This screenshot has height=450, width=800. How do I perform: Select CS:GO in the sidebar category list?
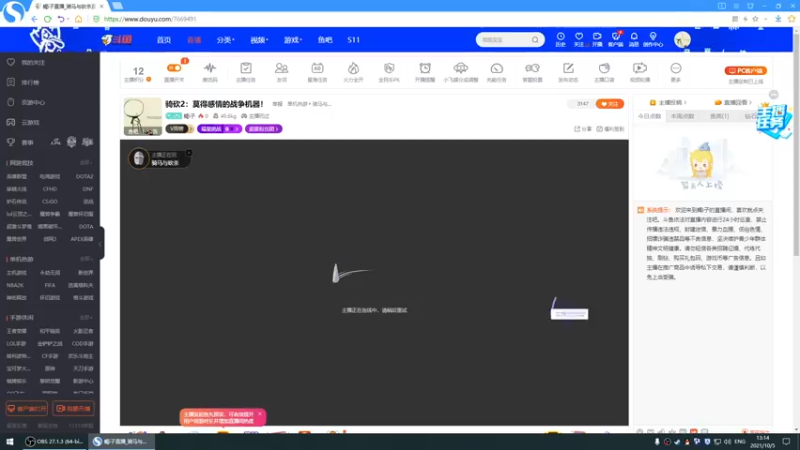point(49,202)
